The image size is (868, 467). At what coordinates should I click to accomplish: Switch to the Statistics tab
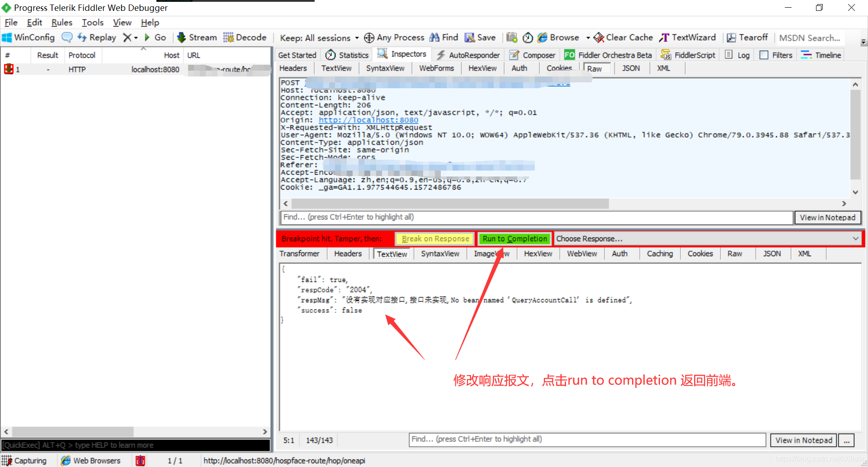pyautogui.click(x=347, y=55)
